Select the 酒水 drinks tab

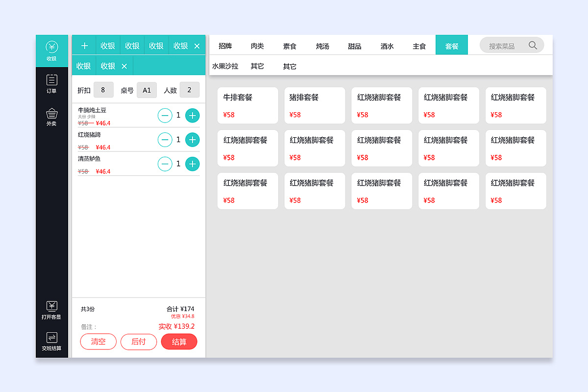[x=387, y=45]
